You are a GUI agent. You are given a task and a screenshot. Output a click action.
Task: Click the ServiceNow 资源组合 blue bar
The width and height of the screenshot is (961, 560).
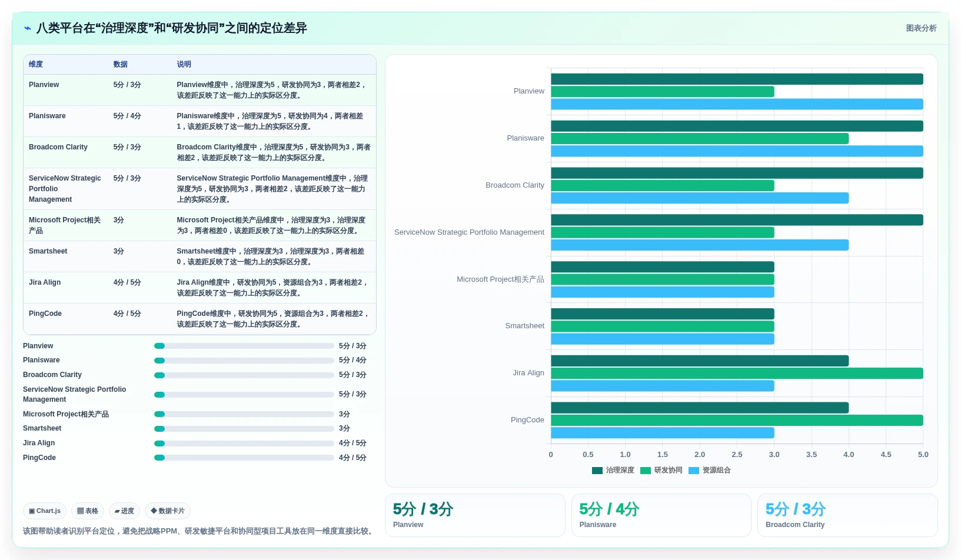coord(700,245)
